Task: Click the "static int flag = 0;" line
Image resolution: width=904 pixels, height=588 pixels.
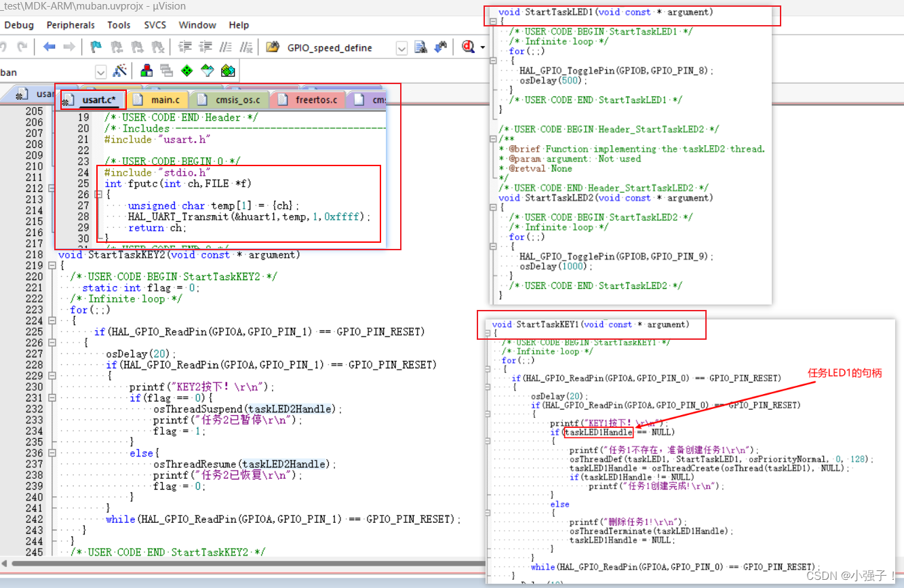Action: click(141, 288)
